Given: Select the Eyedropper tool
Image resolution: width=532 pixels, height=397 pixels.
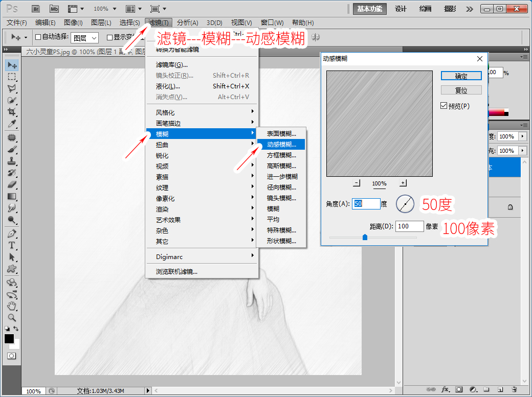Looking at the screenshot, I should (x=12, y=124).
